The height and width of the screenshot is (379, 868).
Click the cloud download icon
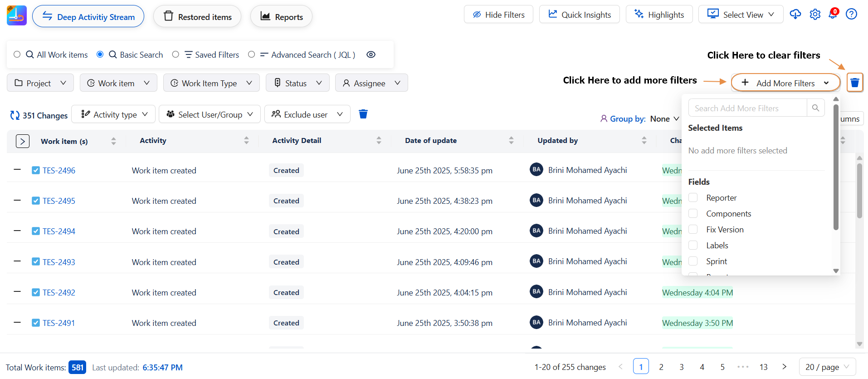pyautogui.click(x=795, y=15)
